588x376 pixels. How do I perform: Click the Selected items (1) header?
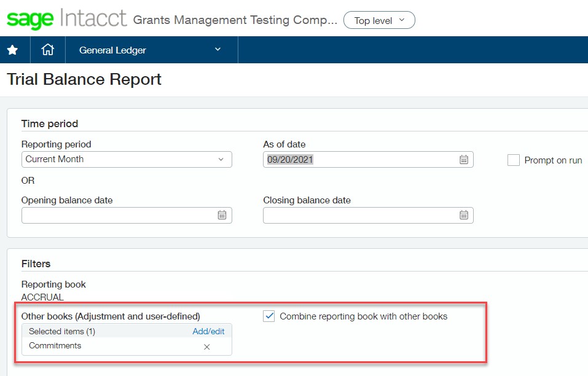click(x=62, y=331)
